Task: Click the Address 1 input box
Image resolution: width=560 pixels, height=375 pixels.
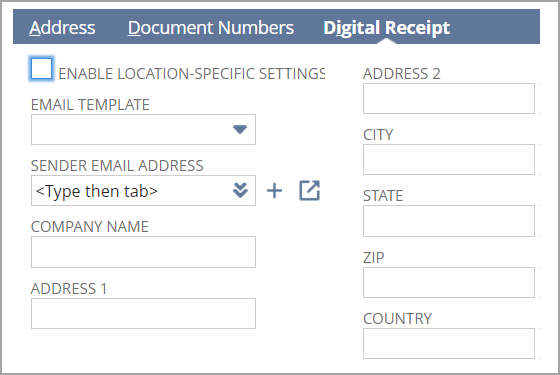Action: pyautogui.click(x=143, y=313)
